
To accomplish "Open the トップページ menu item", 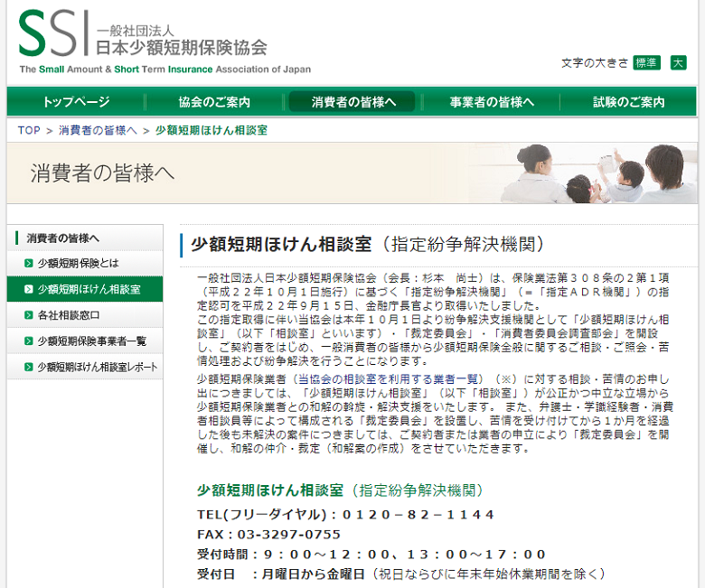I will (76, 102).
